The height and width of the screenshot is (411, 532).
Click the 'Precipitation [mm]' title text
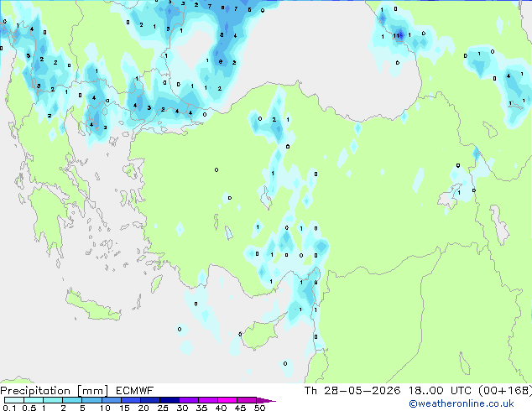point(55,391)
